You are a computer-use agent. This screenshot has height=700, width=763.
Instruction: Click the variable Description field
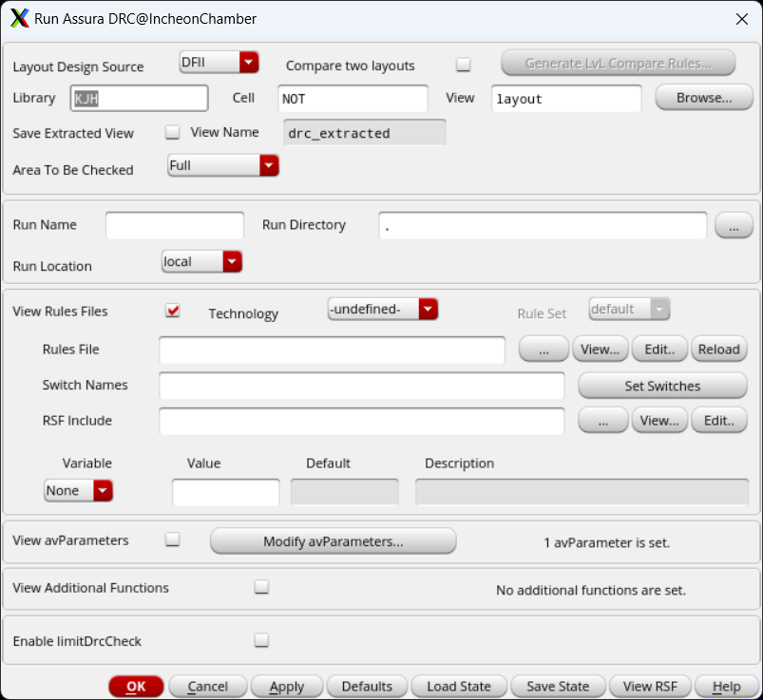coord(582,492)
